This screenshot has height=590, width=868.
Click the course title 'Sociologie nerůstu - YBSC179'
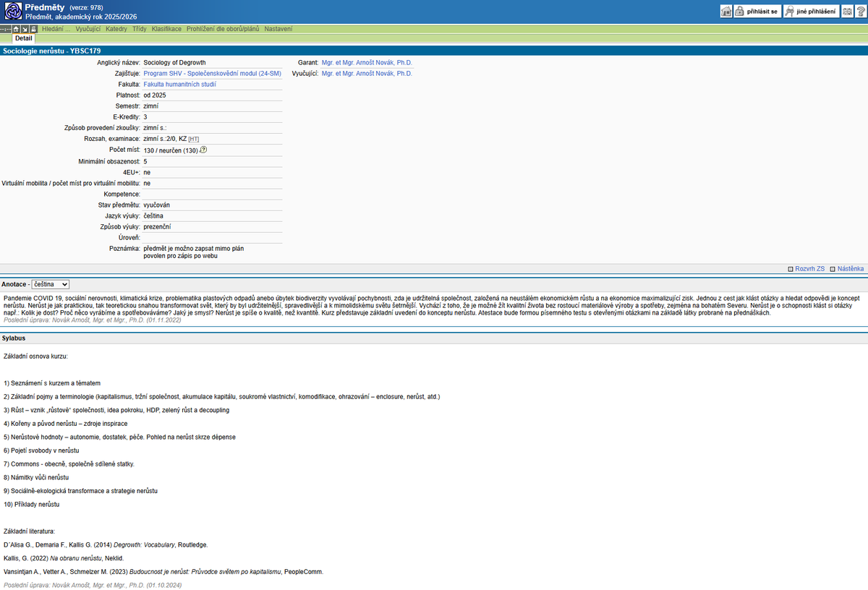[x=52, y=51]
